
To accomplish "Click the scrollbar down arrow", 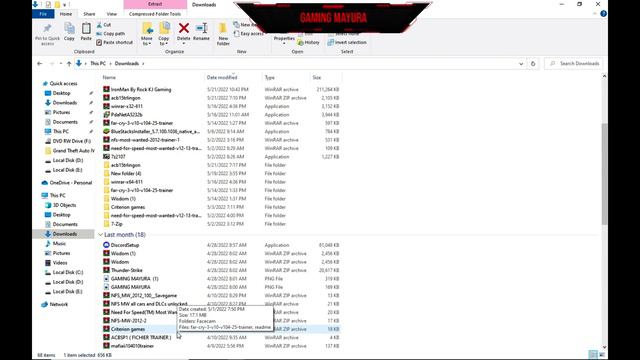I will 604,347.
